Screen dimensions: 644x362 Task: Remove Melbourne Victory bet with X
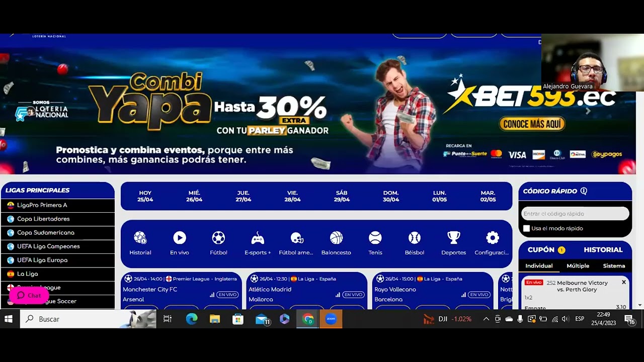(x=624, y=283)
